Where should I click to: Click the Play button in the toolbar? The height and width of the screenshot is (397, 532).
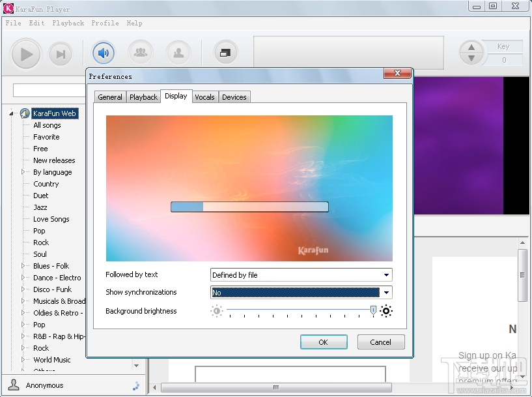coord(26,54)
